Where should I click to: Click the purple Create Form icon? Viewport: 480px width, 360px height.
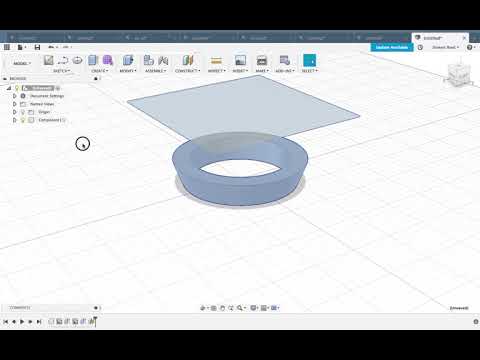point(107,60)
